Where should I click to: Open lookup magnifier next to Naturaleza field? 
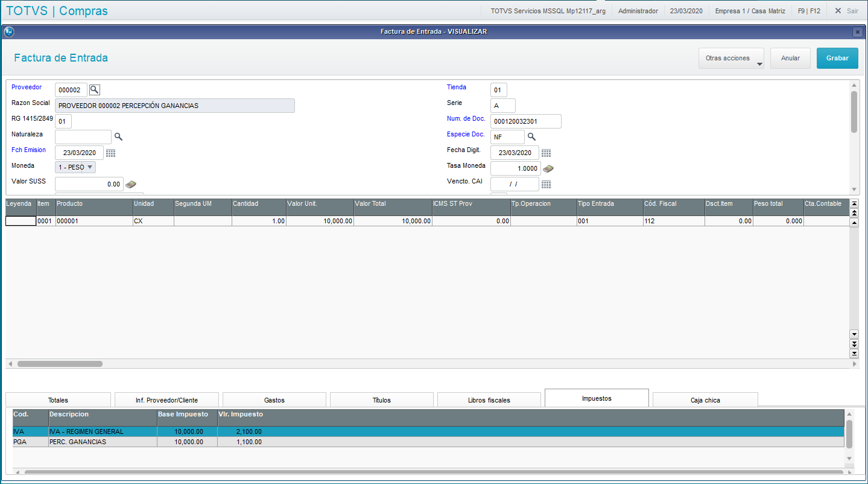coord(118,137)
